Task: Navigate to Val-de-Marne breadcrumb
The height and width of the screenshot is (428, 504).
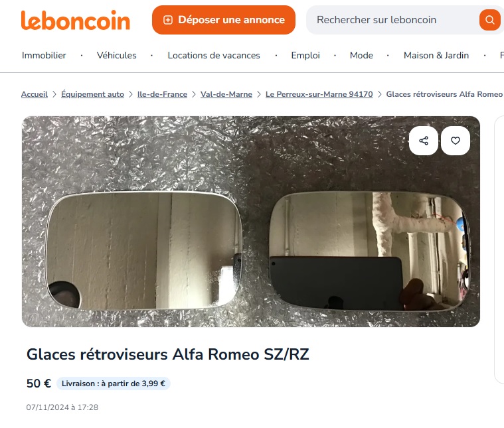Action: tap(226, 94)
